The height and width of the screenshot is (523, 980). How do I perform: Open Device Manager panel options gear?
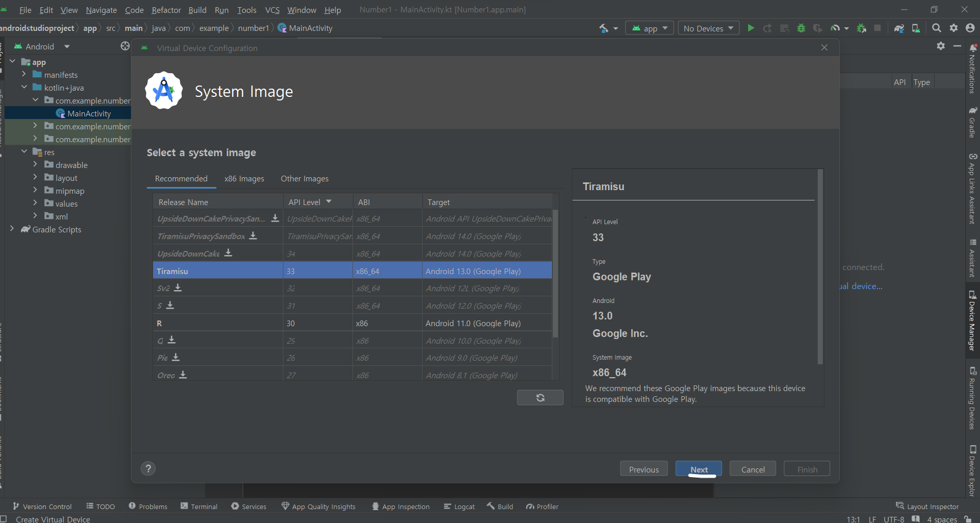point(941,46)
